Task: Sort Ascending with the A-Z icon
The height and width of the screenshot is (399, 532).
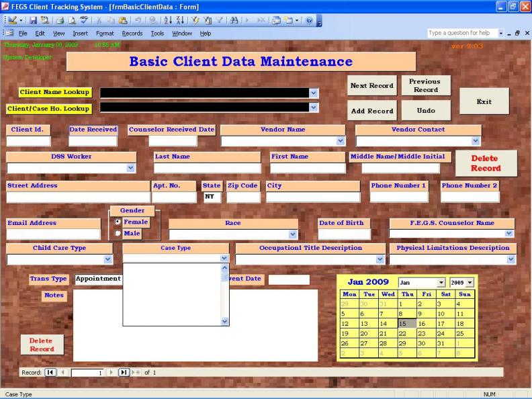Action: click(168, 20)
